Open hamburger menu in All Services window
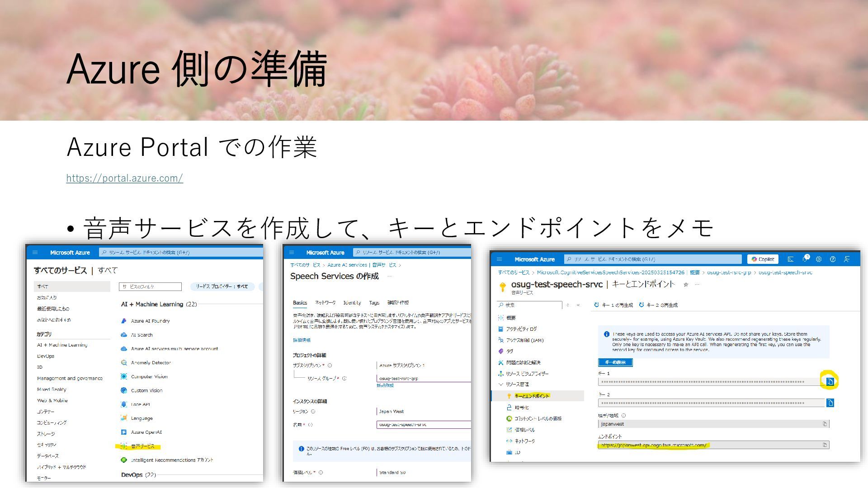Screen dimensions: 868x488 pos(35,253)
